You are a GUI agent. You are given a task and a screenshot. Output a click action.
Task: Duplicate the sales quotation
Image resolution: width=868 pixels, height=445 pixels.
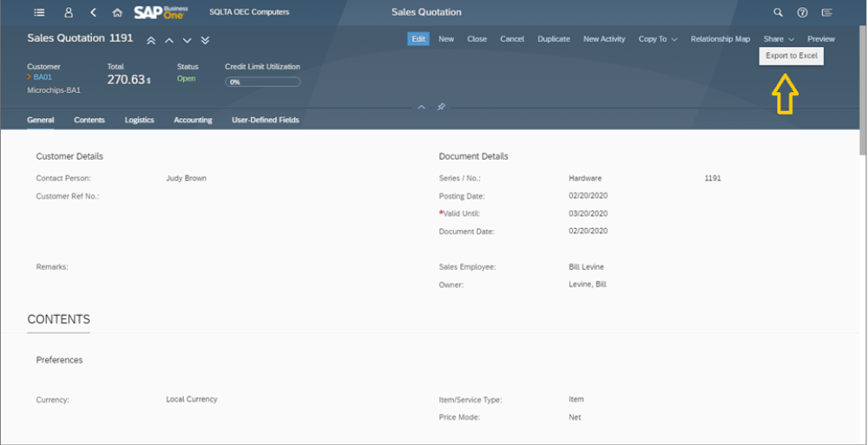(x=554, y=39)
